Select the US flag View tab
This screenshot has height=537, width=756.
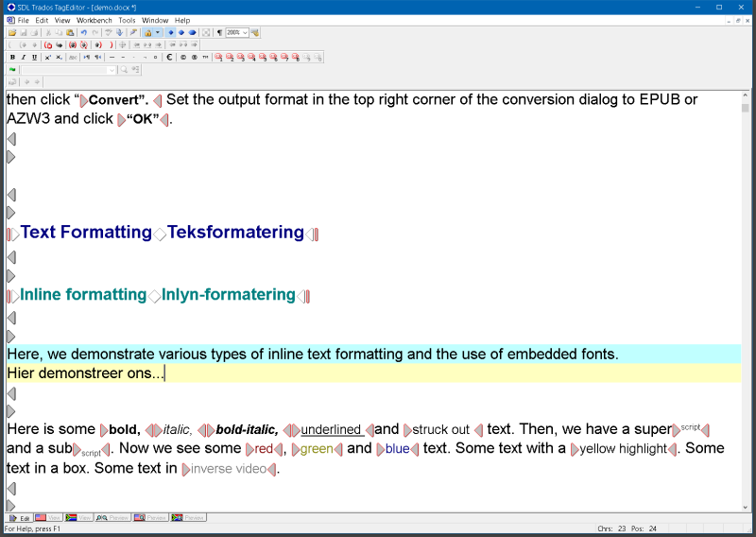point(48,518)
